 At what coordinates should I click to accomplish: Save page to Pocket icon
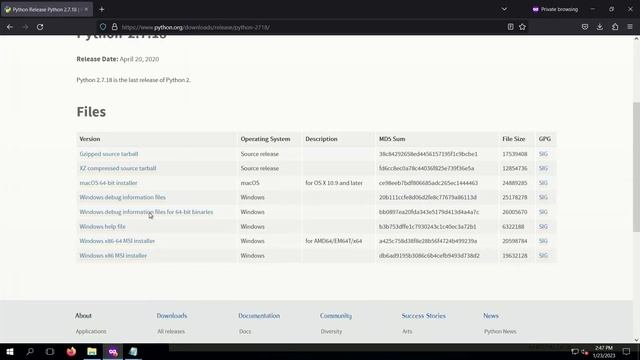click(585, 27)
